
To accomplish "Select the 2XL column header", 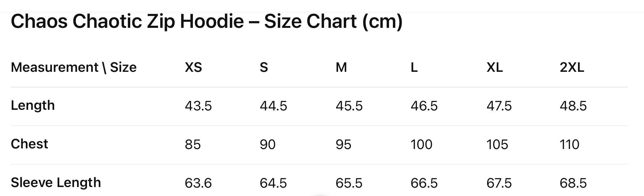I will click(x=572, y=68).
